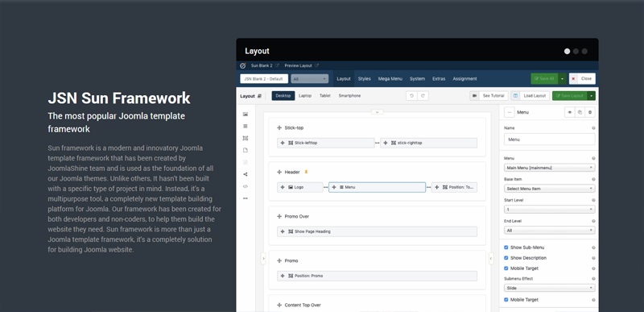Screen dimensions: 644x312
Task: Open the Start Level dropdown
Action: [550, 210]
